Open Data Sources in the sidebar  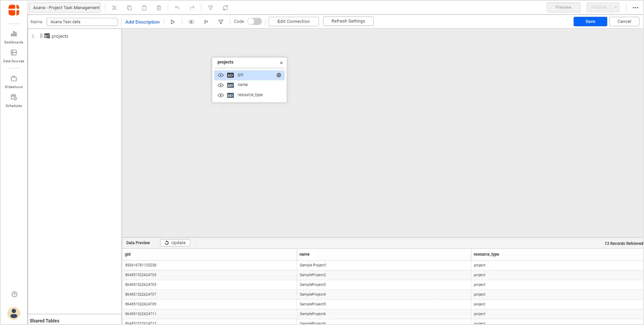pos(14,55)
